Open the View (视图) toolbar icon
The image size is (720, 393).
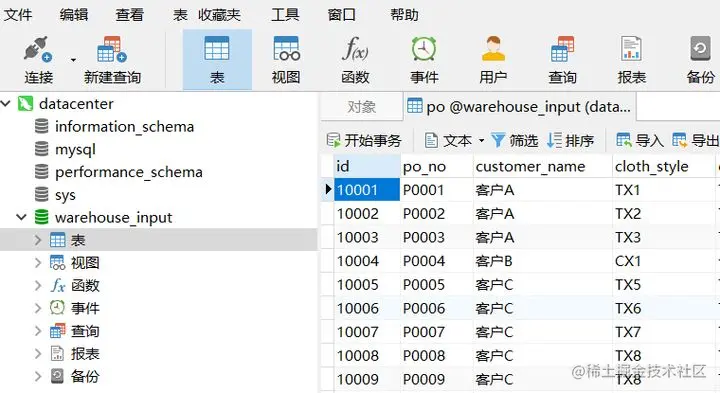[x=286, y=49]
